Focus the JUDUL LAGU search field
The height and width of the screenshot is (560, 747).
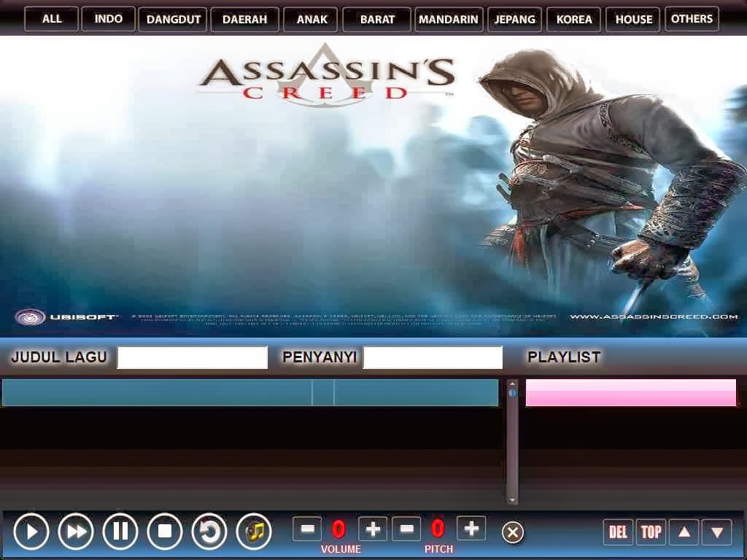tap(193, 357)
